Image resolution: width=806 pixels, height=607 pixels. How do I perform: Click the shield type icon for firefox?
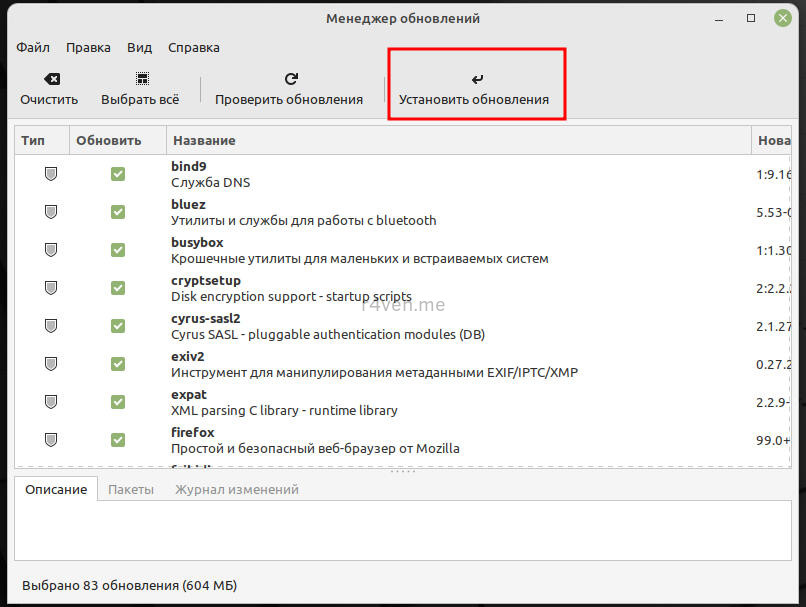click(x=50, y=440)
